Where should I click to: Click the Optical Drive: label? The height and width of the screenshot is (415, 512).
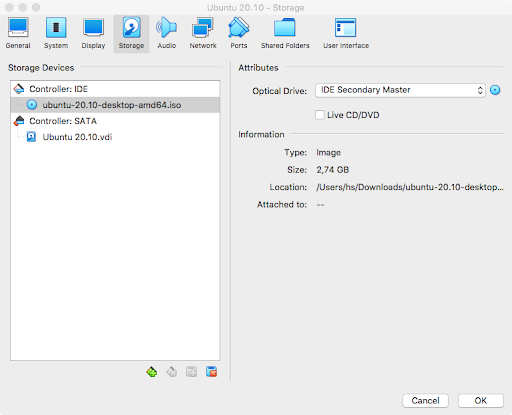point(279,91)
